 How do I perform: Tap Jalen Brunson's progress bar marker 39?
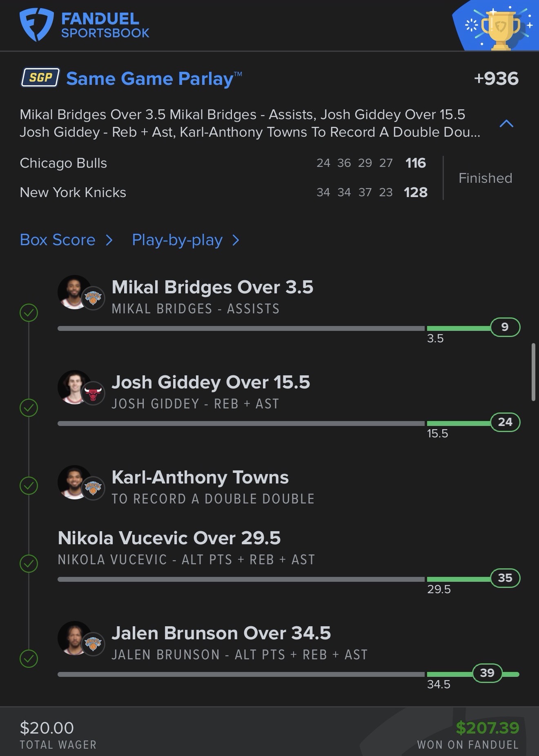pos(487,673)
